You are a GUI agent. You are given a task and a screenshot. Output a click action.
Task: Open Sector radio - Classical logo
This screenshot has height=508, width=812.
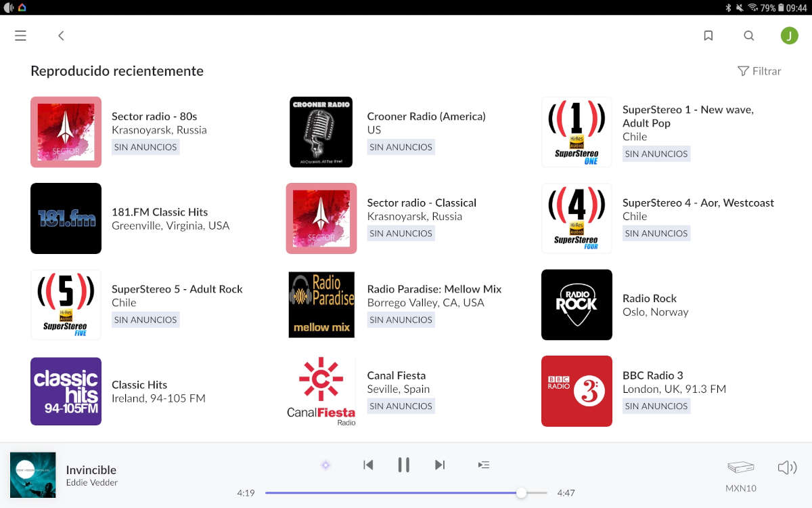click(321, 218)
